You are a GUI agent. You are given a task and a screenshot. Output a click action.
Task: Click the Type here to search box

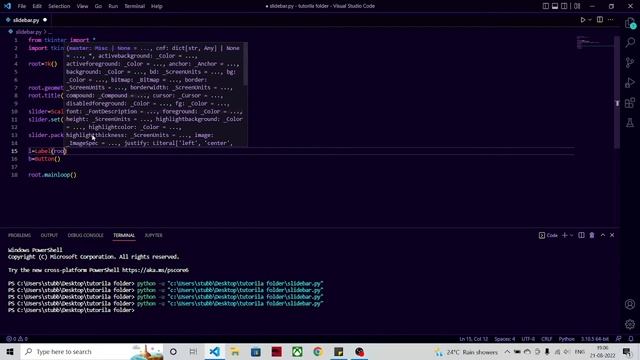tap(91, 351)
